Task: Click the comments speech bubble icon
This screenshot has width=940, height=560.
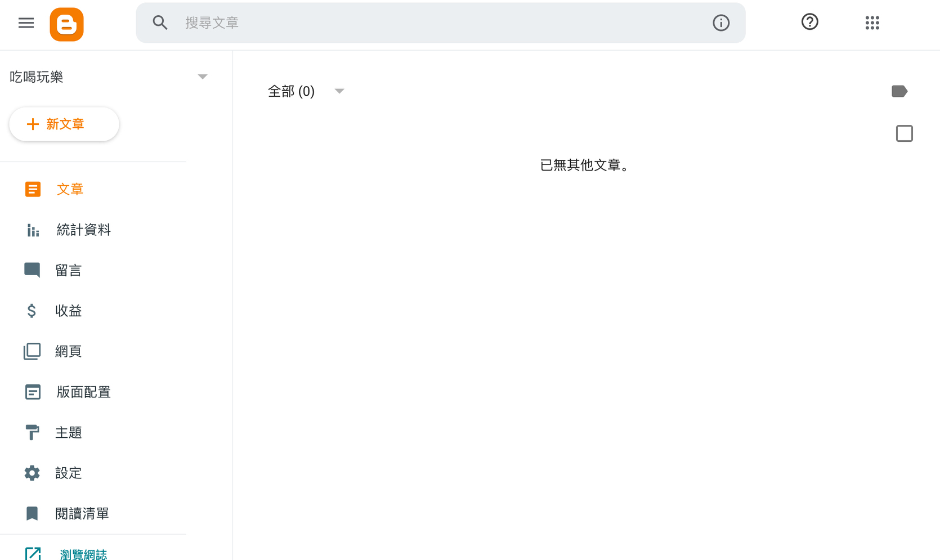Action: pos(32,270)
